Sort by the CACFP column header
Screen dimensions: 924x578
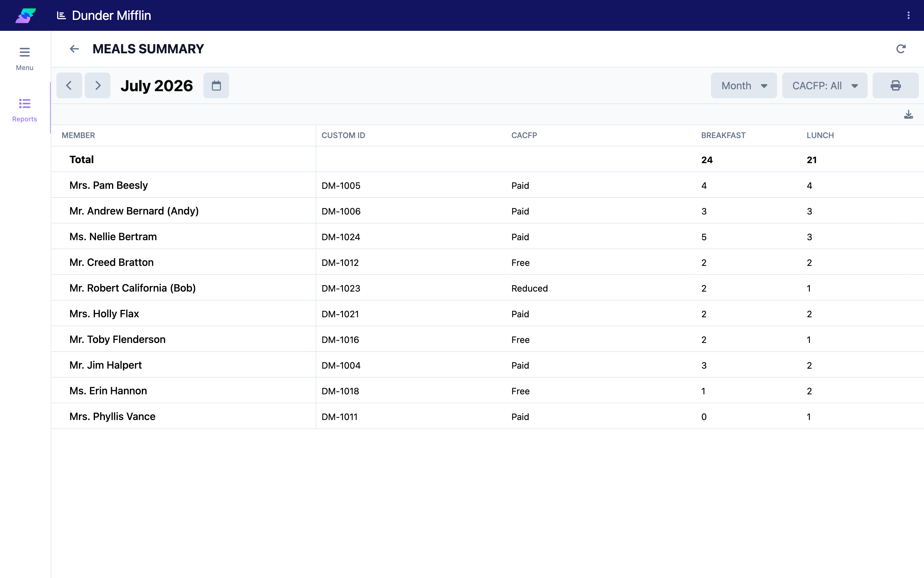point(524,135)
